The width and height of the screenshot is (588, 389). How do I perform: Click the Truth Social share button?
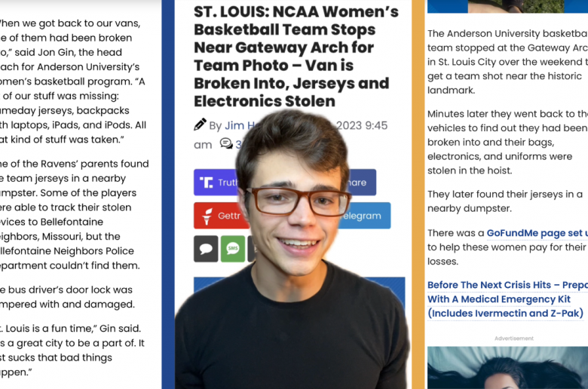pos(216,182)
